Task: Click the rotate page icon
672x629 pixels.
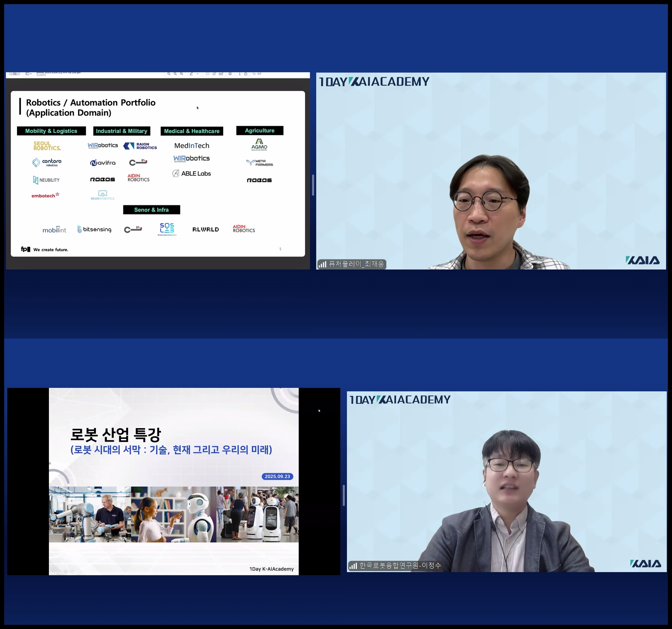Action: point(214,74)
